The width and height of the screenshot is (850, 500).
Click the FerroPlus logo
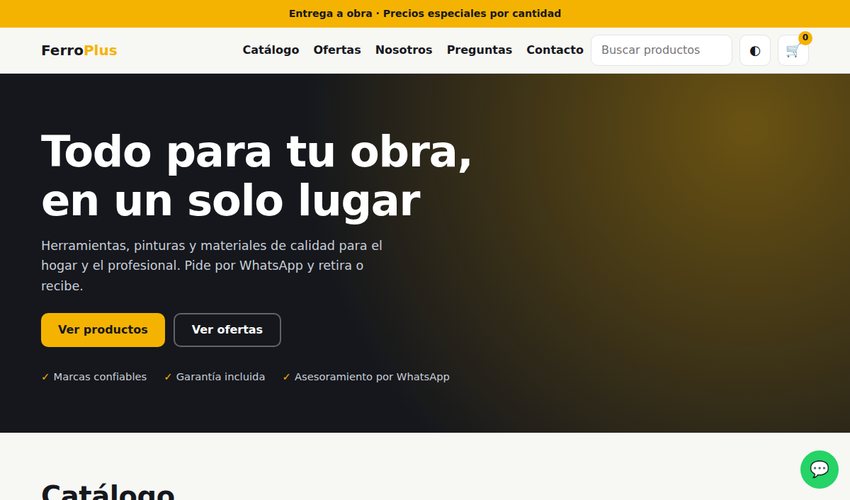pyautogui.click(x=79, y=50)
